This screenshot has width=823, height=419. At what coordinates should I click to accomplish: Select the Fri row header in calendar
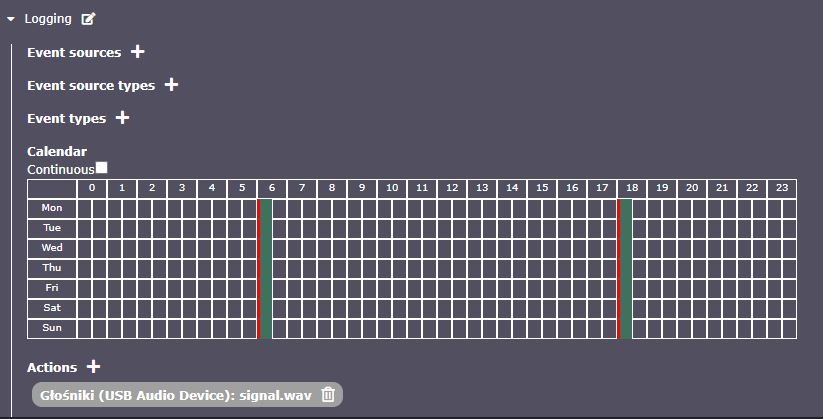click(52, 288)
